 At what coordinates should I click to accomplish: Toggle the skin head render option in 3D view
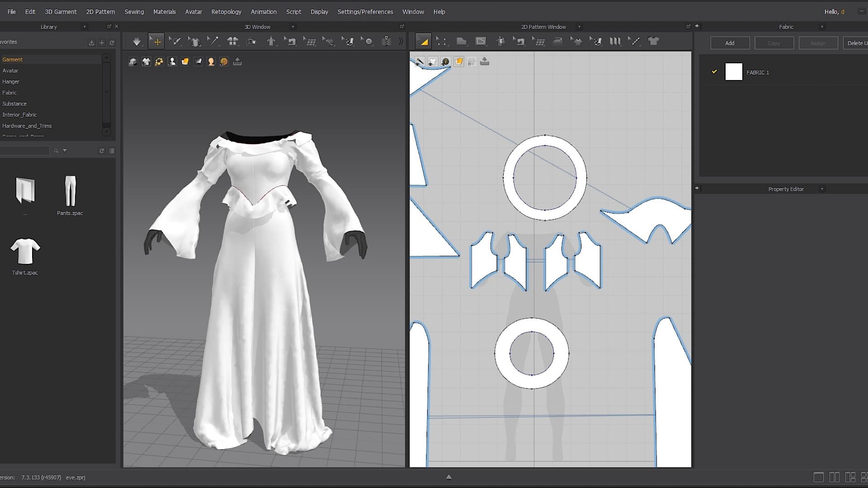point(211,62)
